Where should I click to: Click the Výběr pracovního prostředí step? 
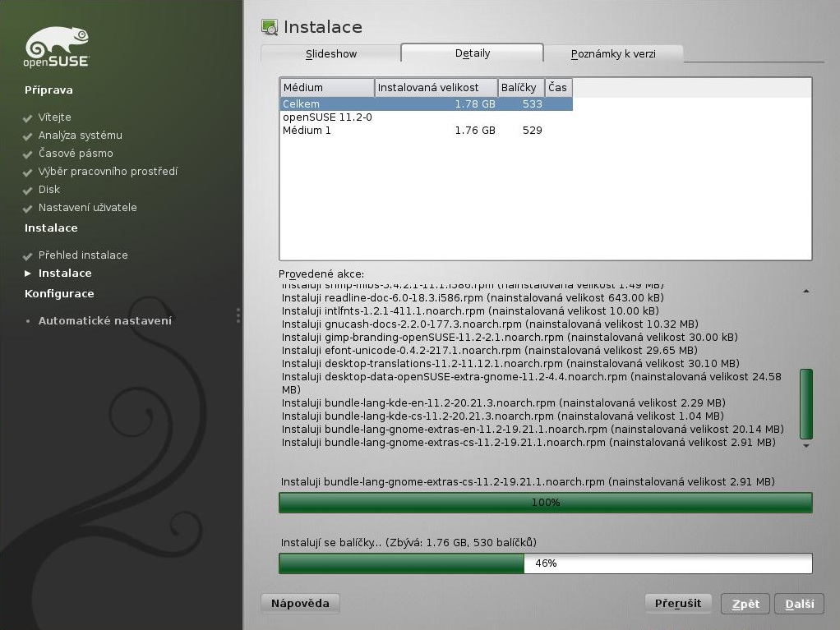[x=108, y=172]
